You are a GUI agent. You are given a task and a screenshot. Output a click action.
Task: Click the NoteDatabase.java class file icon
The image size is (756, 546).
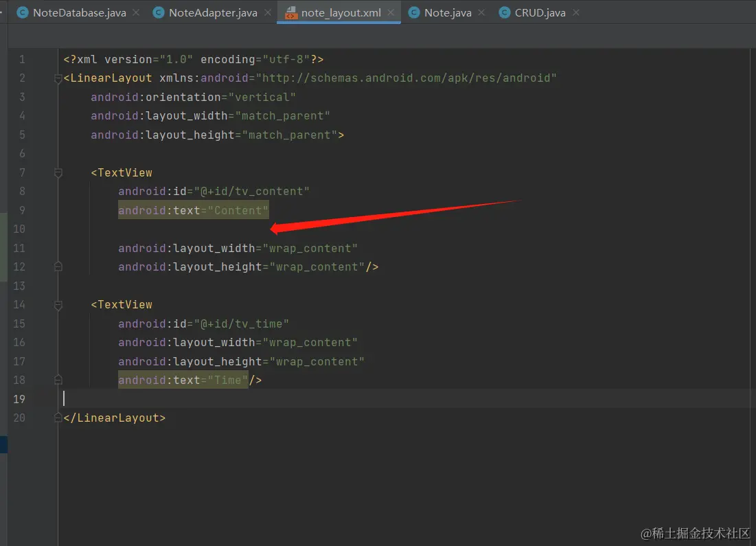(x=22, y=12)
